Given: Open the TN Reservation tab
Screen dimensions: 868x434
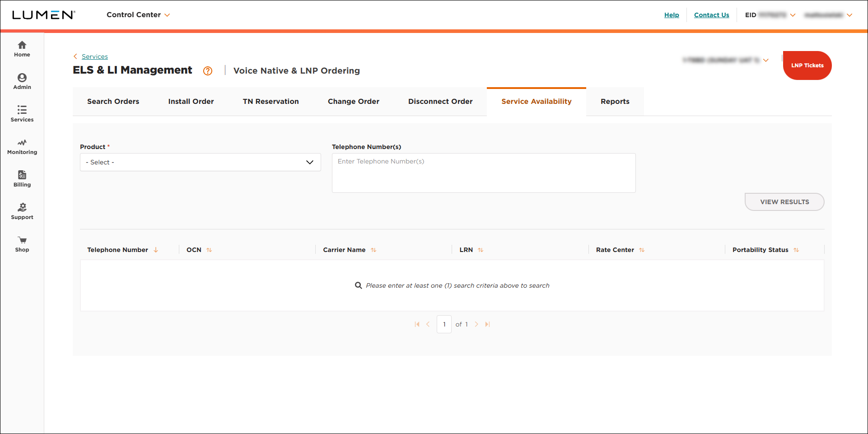Looking at the screenshot, I should [271, 102].
